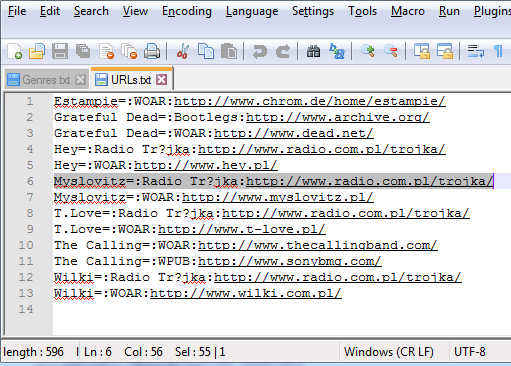Toggle Show All Characters pilcrow icon

point(498,52)
